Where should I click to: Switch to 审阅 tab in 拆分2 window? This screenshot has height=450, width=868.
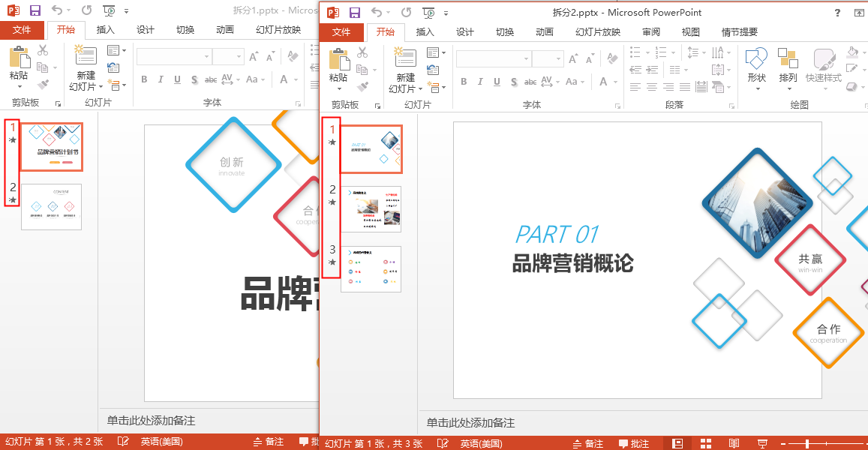pyautogui.click(x=651, y=32)
